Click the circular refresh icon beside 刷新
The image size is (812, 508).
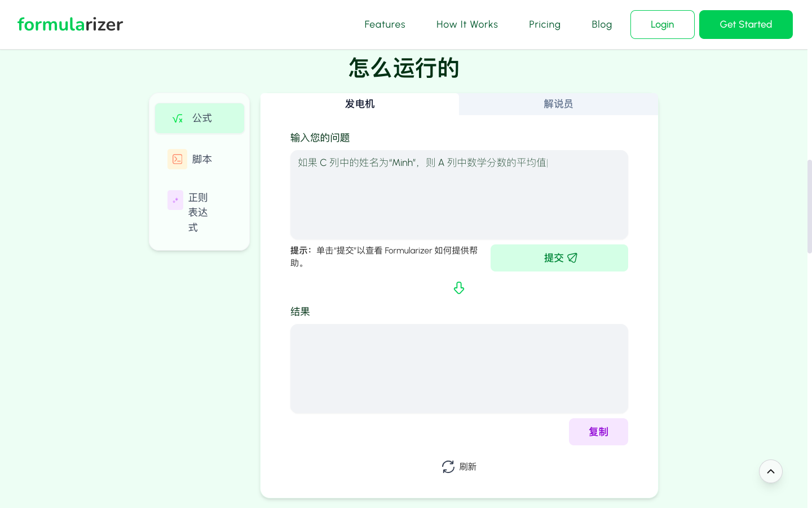click(x=448, y=467)
